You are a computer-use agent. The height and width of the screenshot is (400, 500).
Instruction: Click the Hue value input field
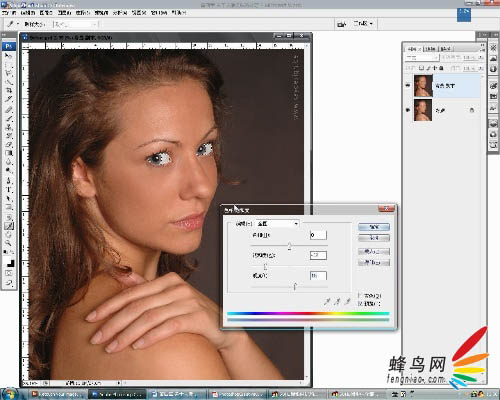[x=318, y=235]
